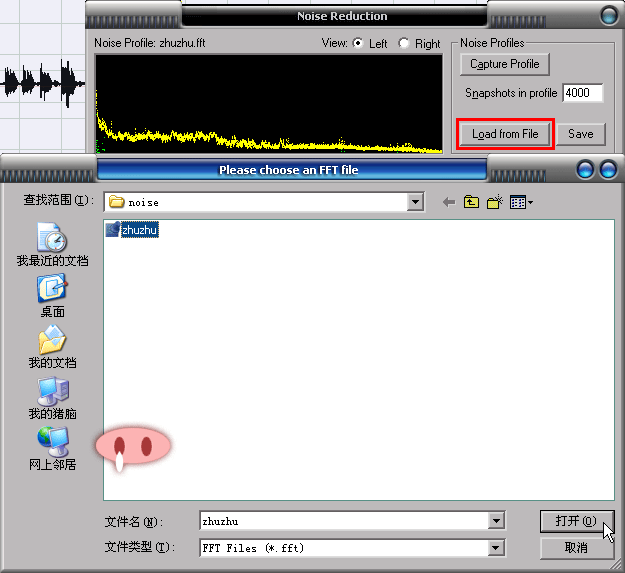Expand the FFT Files type dropdown
The image size is (625, 573).
click(495, 548)
